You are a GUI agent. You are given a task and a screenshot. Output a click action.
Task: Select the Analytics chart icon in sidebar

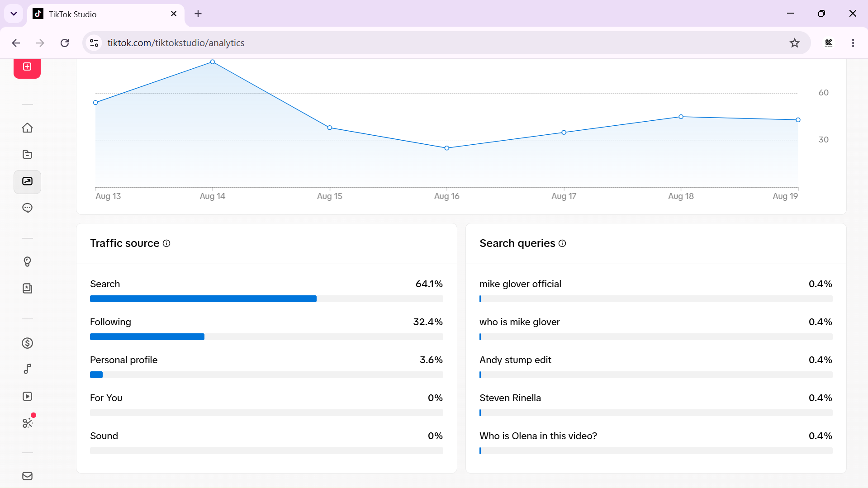(27, 182)
